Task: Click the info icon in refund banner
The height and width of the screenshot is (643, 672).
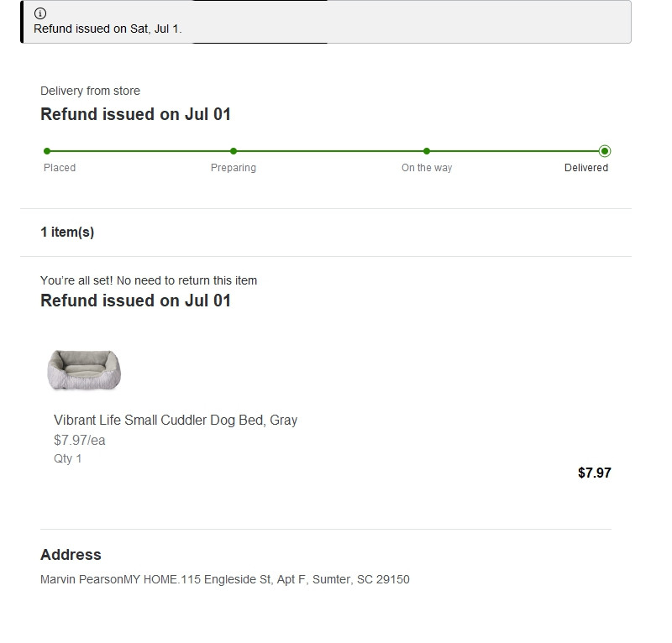Action: (40, 13)
